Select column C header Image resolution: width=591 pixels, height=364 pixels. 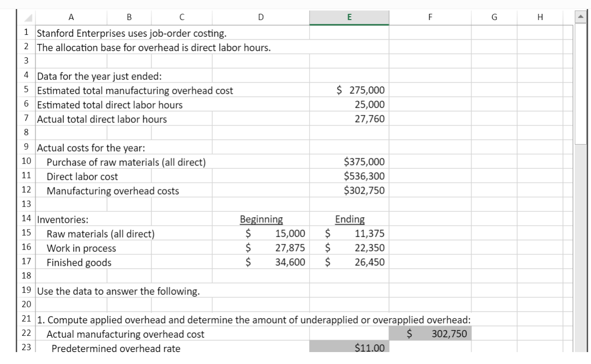tap(182, 17)
